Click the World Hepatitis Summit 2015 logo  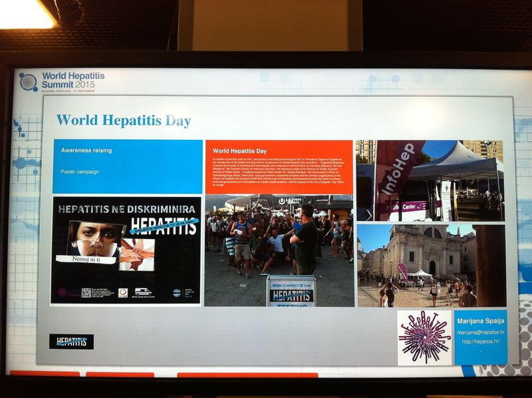pos(63,82)
